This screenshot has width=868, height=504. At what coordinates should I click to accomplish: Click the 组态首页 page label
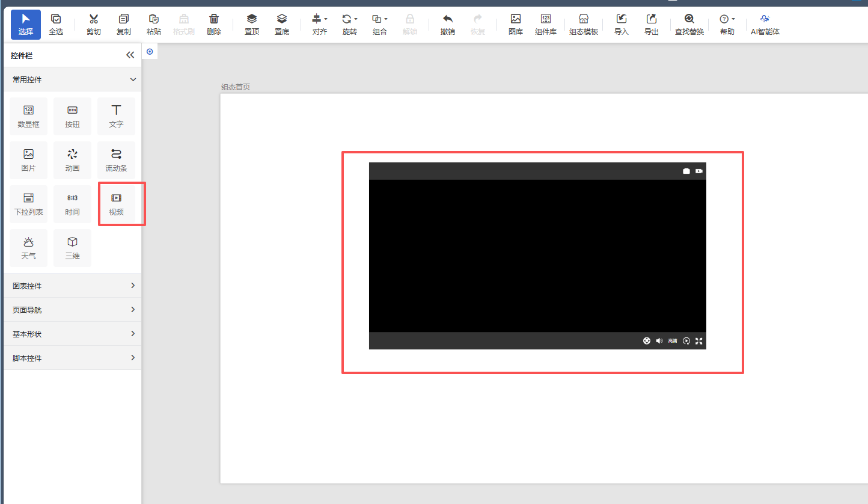(236, 87)
